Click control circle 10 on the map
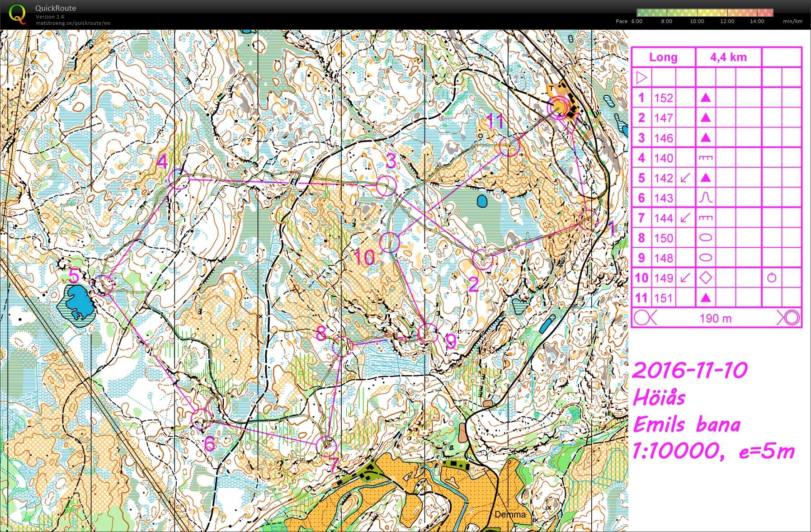The width and height of the screenshot is (811, 532). (x=389, y=242)
